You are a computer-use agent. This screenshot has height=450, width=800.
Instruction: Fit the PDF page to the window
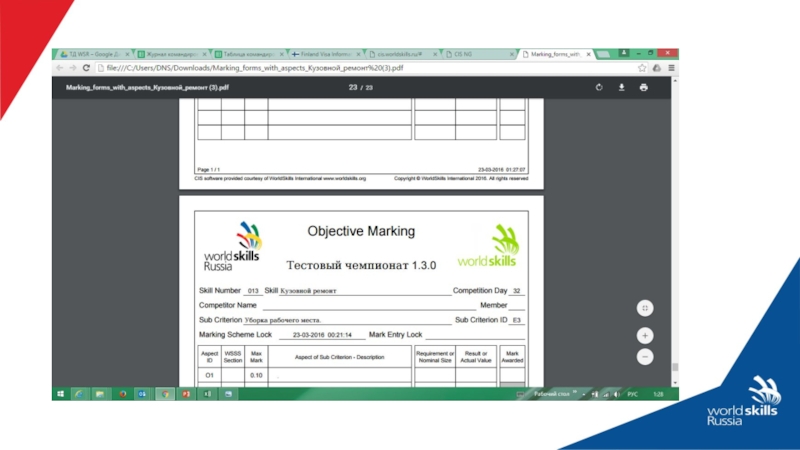(645, 308)
